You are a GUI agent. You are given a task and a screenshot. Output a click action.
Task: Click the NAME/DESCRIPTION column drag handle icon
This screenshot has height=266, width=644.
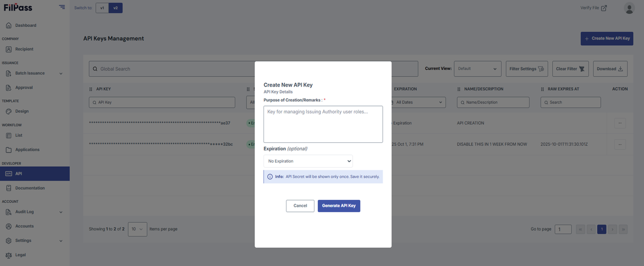click(x=459, y=89)
